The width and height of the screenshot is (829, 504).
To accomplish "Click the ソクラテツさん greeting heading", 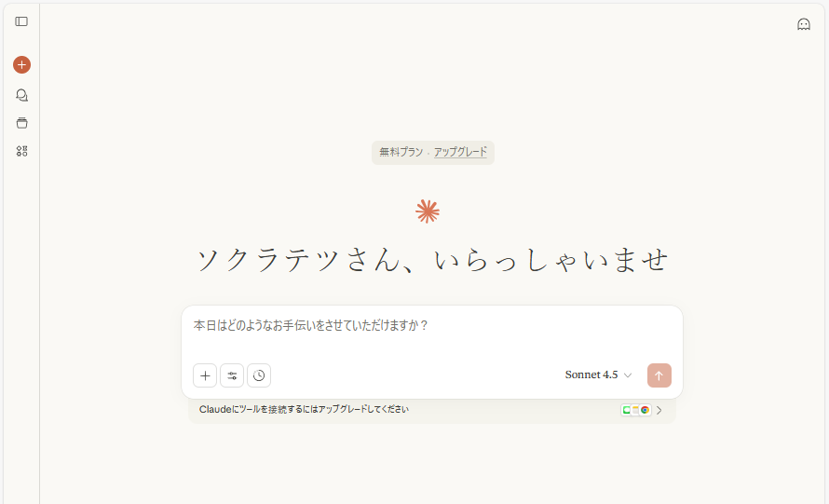I will (x=432, y=260).
